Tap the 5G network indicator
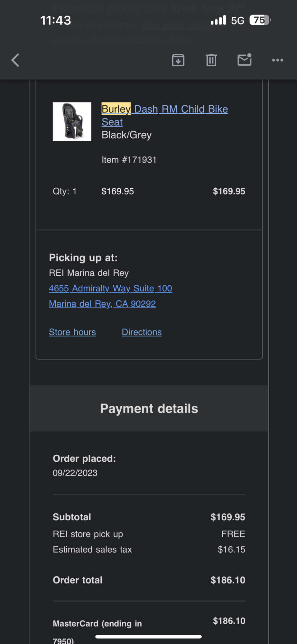297x644 pixels. click(237, 21)
